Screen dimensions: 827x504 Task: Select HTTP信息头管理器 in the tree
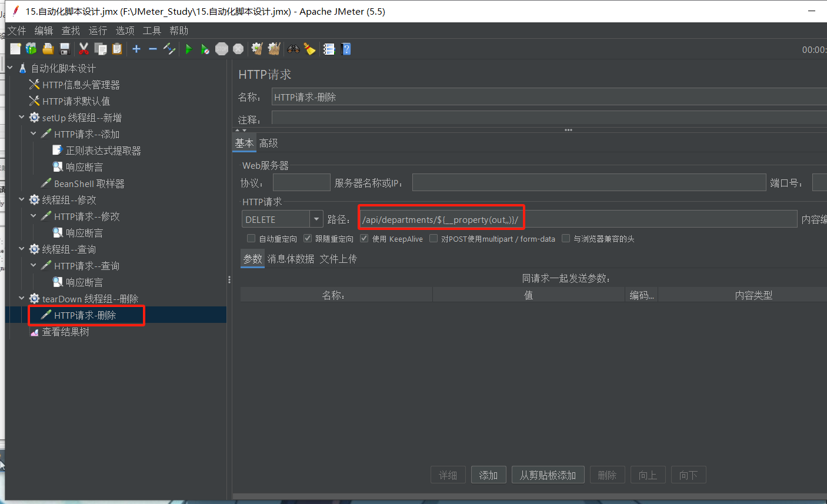81,85
